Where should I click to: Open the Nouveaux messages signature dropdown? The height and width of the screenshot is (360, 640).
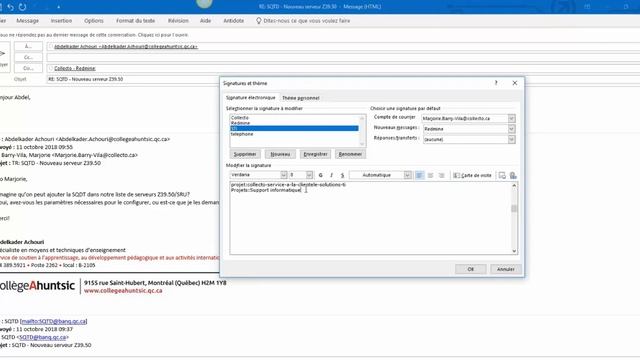coord(511,129)
